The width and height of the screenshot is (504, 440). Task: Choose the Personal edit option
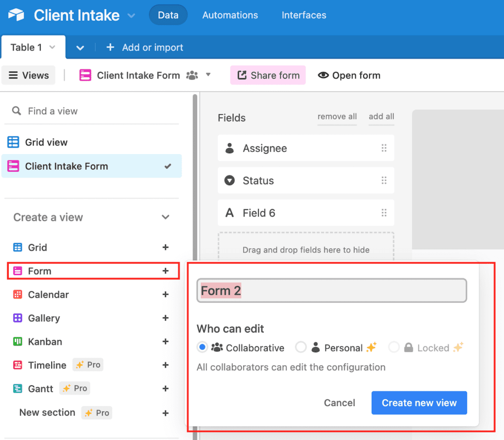click(x=301, y=347)
